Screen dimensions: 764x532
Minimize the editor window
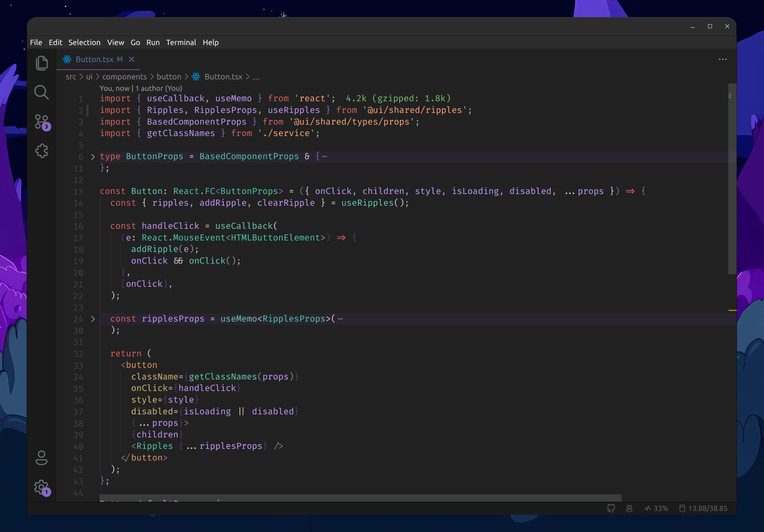(693, 26)
